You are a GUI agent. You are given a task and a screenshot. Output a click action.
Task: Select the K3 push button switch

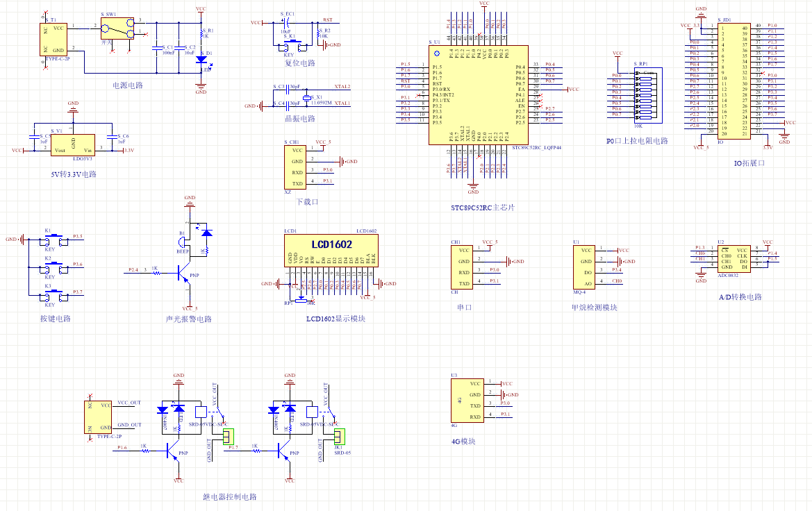(54, 296)
